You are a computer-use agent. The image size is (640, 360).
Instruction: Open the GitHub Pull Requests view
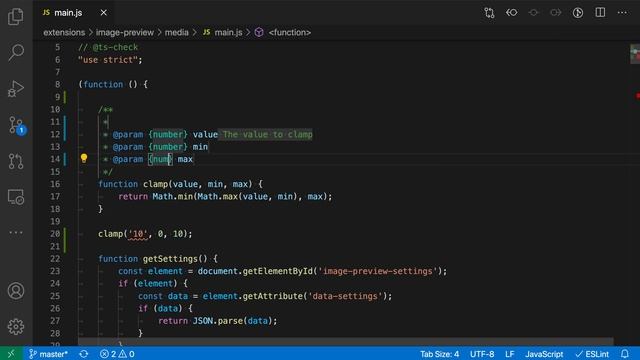16,161
